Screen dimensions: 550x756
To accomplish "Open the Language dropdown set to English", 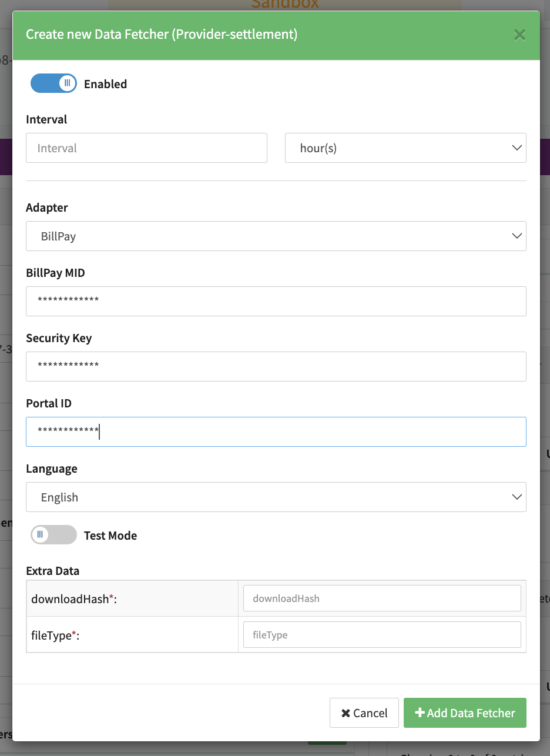I will point(276,497).
